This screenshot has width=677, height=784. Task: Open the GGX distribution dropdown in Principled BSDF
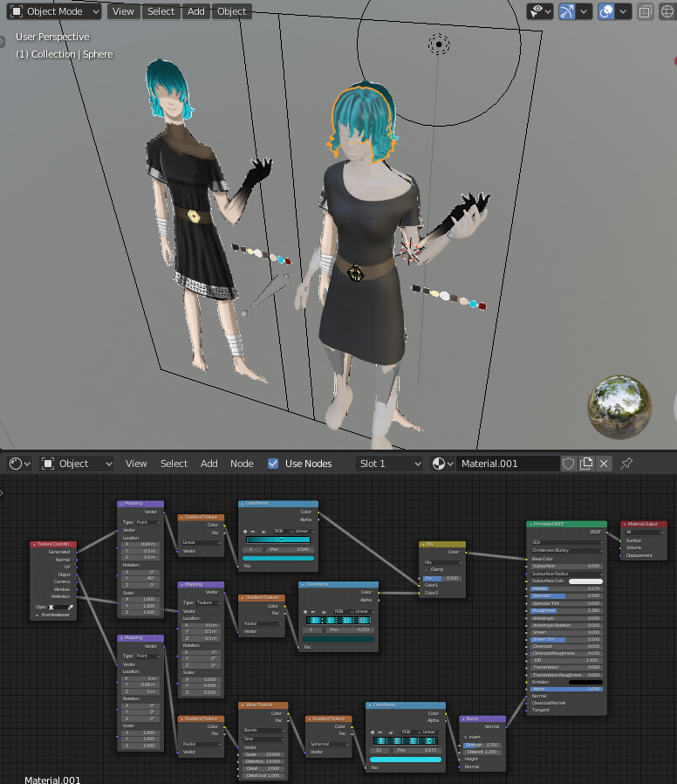(566, 542)
